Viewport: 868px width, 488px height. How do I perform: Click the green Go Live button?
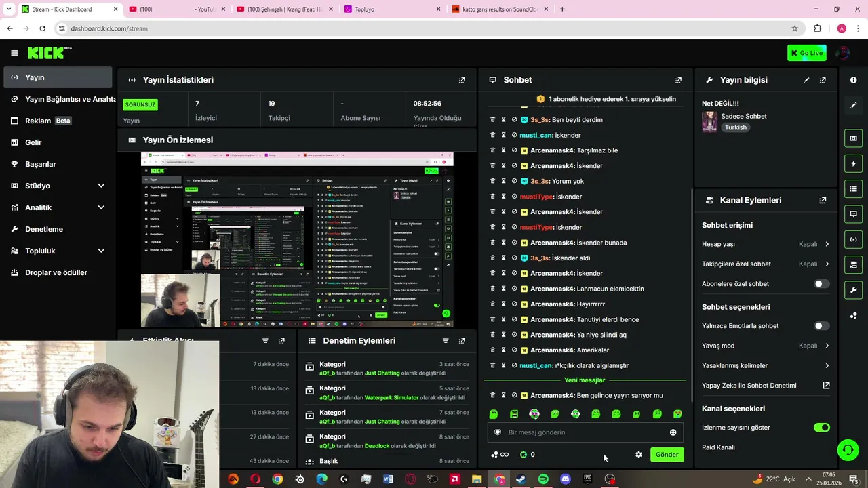806,53
